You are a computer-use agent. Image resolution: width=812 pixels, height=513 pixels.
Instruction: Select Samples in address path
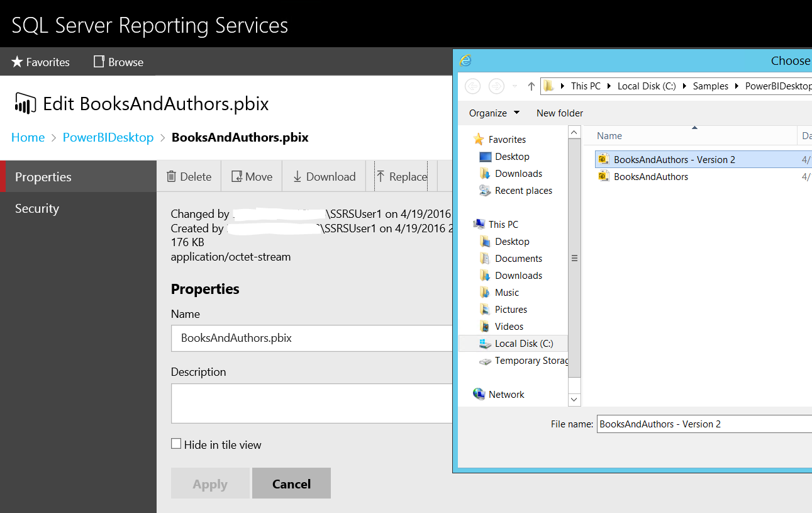coord(711,86)
